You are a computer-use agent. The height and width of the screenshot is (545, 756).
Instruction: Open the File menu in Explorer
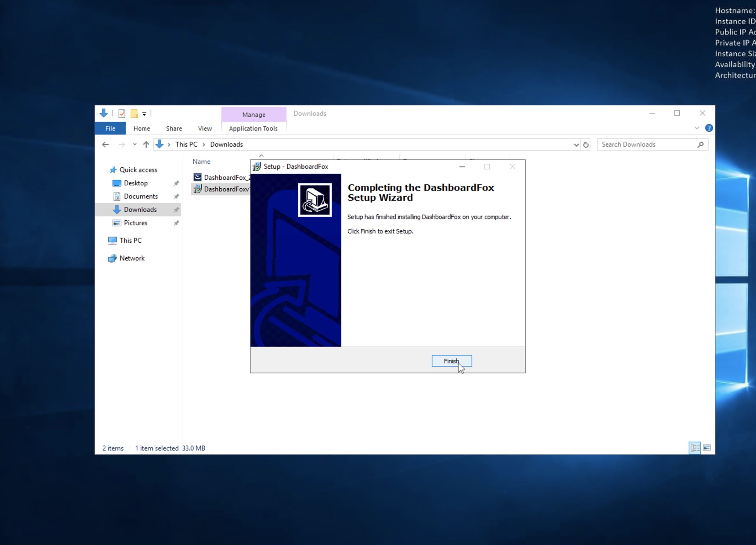point(110,128)
